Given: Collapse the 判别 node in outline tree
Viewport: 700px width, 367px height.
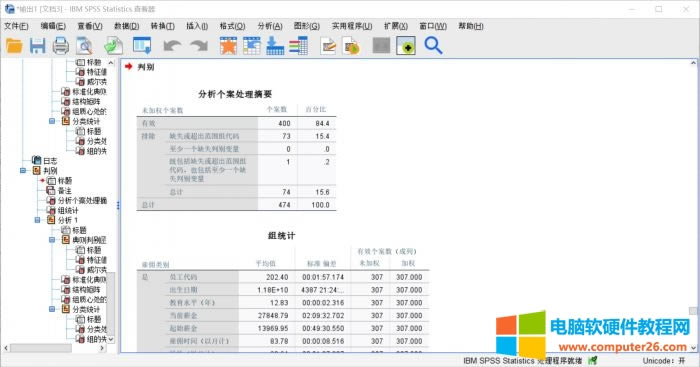Looking at the screenshot, I should point(23,171).
